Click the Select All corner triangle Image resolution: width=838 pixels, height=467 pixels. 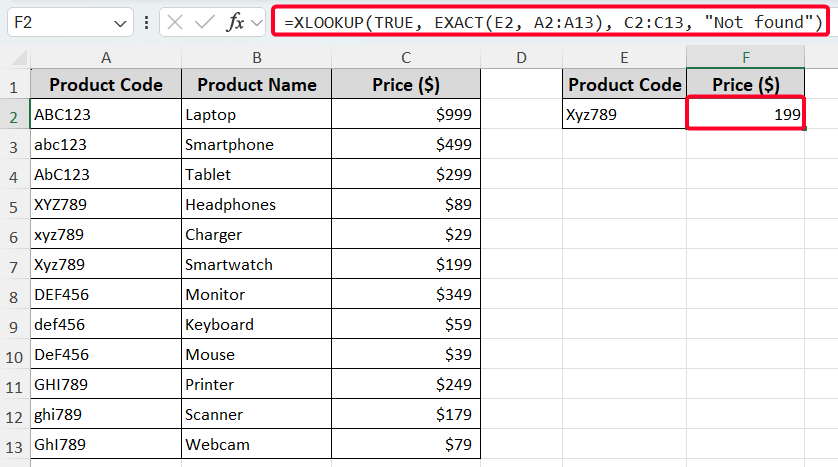(15, 59)
